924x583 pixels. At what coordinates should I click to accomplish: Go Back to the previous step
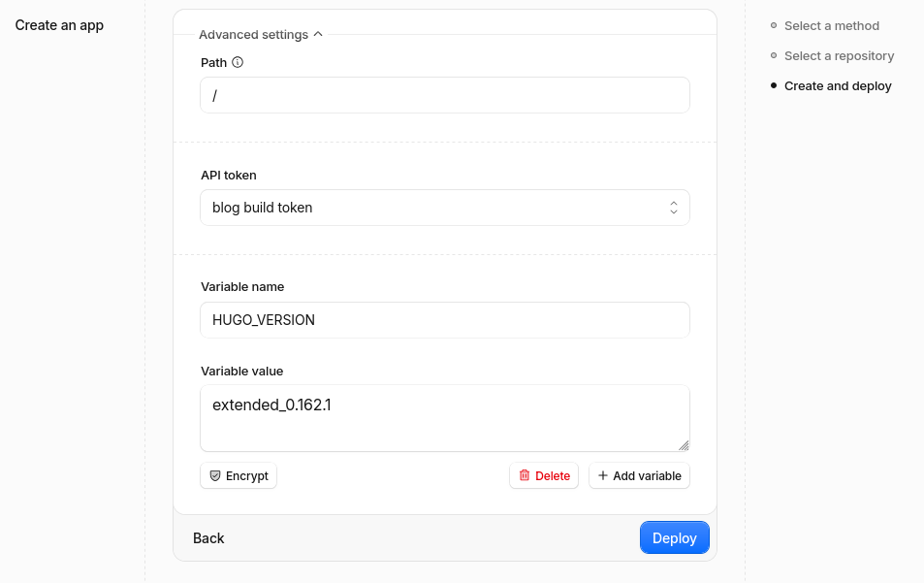click(x=208, y=538)
